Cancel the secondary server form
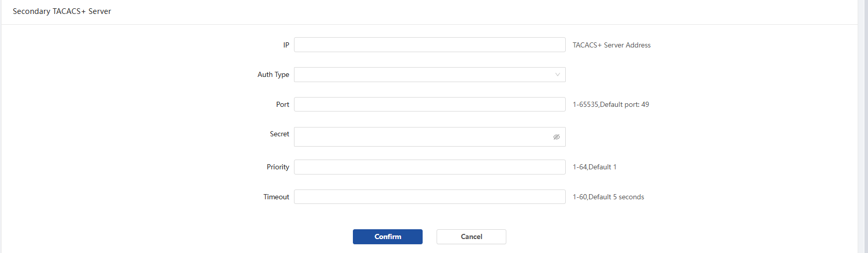 (471, 236)
